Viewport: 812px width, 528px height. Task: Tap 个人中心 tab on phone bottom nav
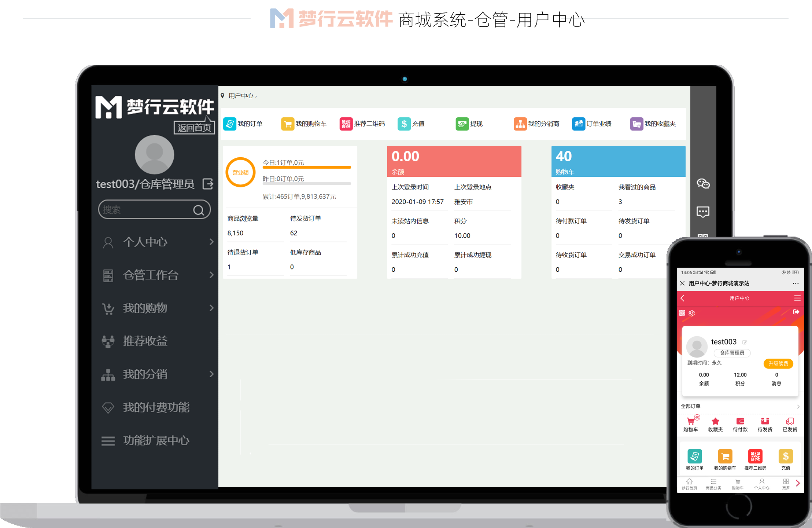pos(762,484)
